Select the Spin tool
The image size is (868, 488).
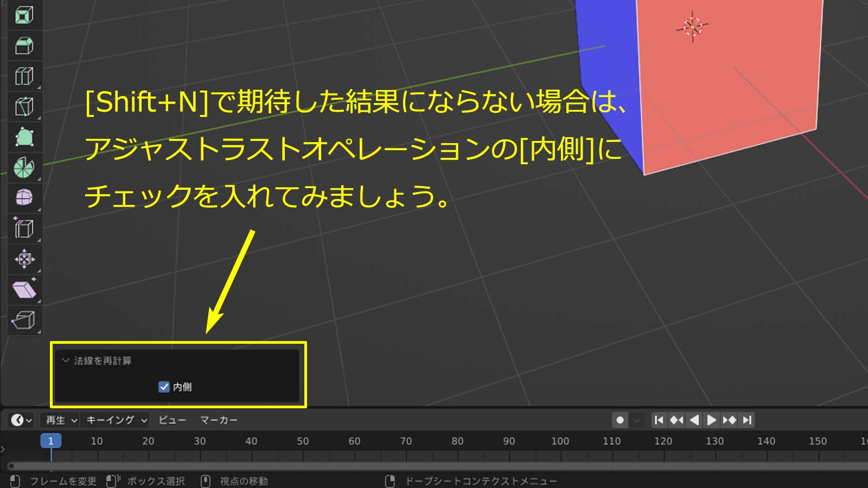24,168
